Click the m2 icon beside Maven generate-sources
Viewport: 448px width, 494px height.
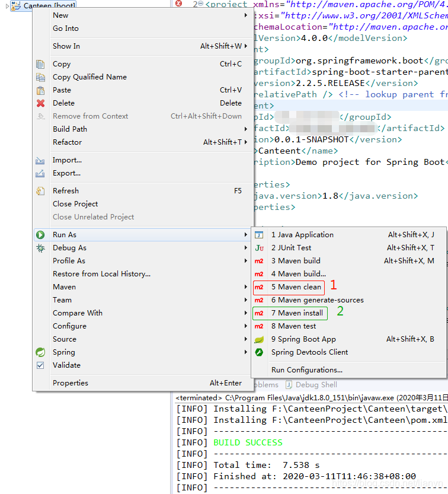pyautogui.click(x=259, y=300)
